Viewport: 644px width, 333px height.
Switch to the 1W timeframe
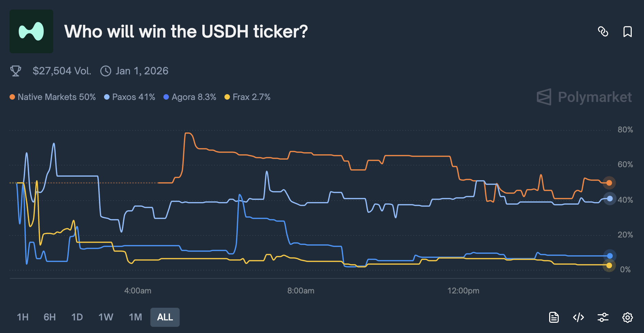(x=105, y=317)
